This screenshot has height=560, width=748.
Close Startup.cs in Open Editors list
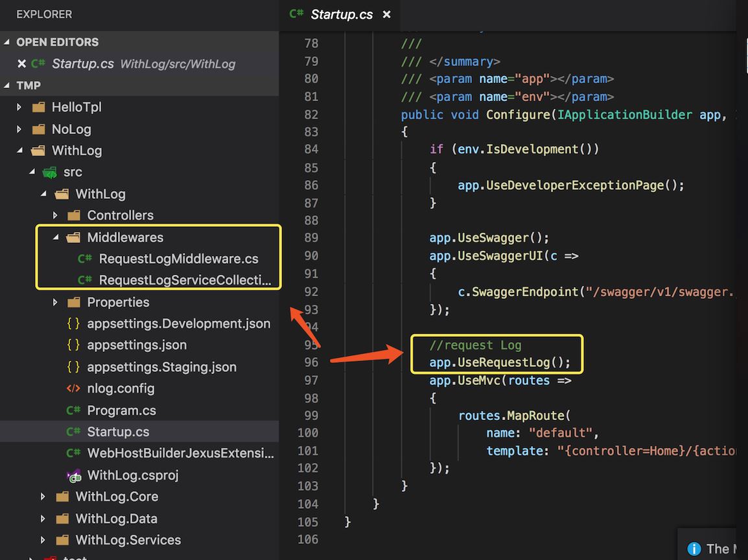21,64
